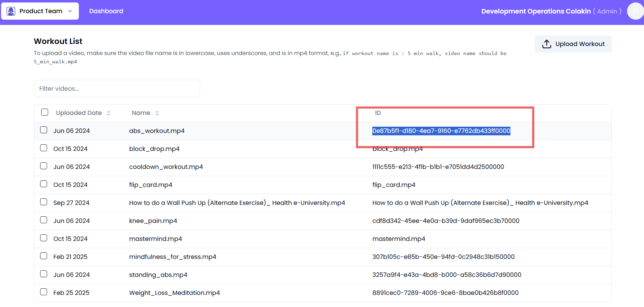Select the knee_pain.mp4 row checkbox
The height and width of the screenshot is (307, 644).
click(x=44, y=220)
